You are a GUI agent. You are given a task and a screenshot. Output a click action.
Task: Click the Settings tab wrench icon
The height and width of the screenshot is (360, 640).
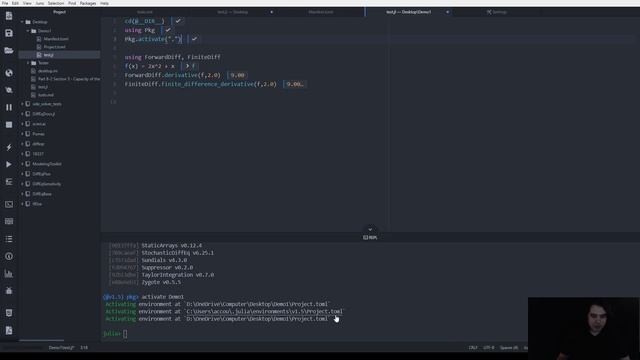point(489,12)
